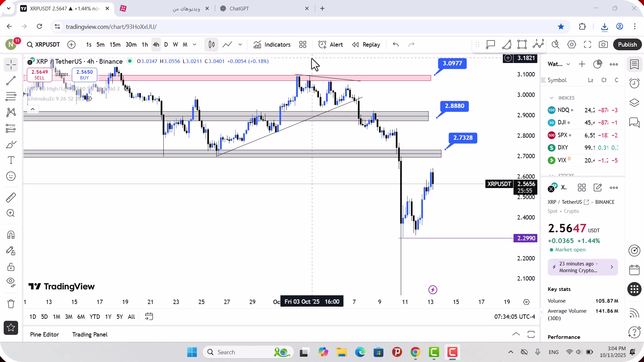Toggle lock all drawings
The image size is (644, 362).
point(11,267)
